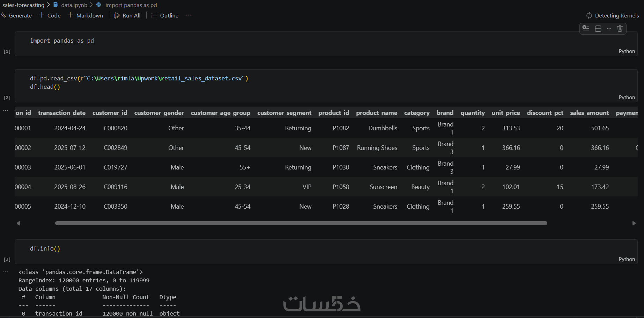Image resolution: width=644 pixels, height=318 pixels.
Task: Click the Dumbbells product cell
Action: pos(383,128)
